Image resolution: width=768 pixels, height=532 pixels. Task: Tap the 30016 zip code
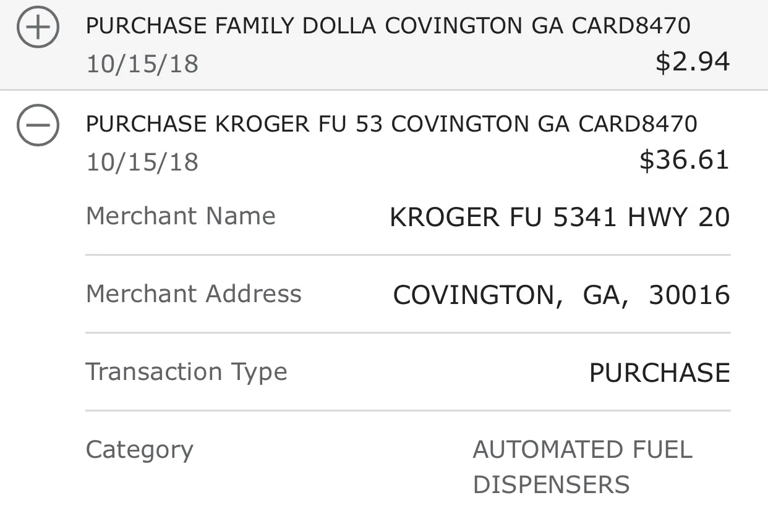pos(689,295)
